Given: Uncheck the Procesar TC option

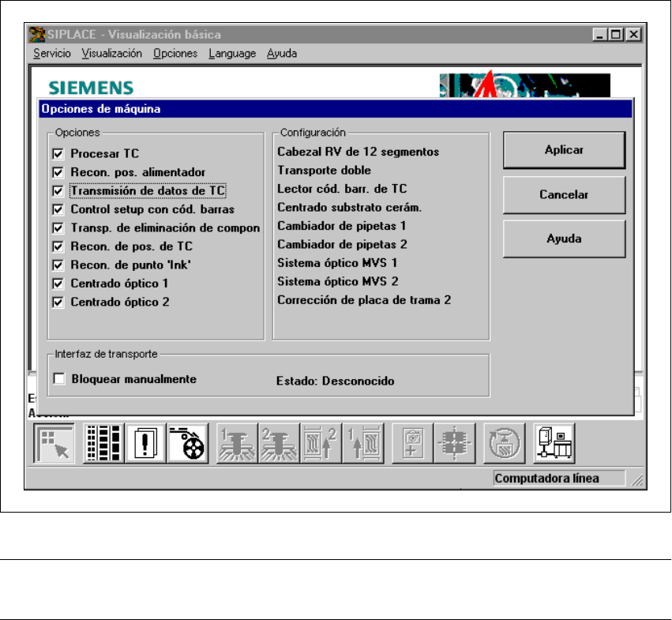Looking at the screenshot, I should click(58, 153).
